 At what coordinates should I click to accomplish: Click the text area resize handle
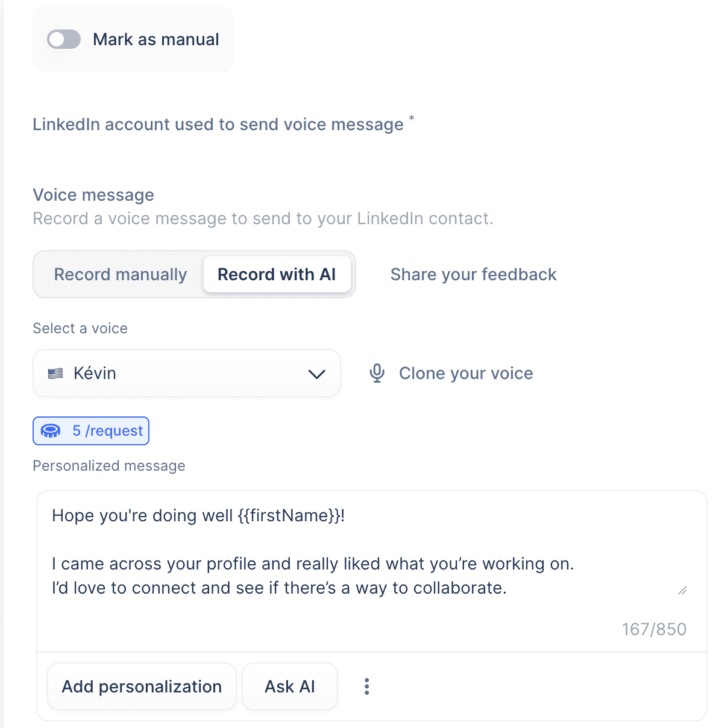point(682,591)
